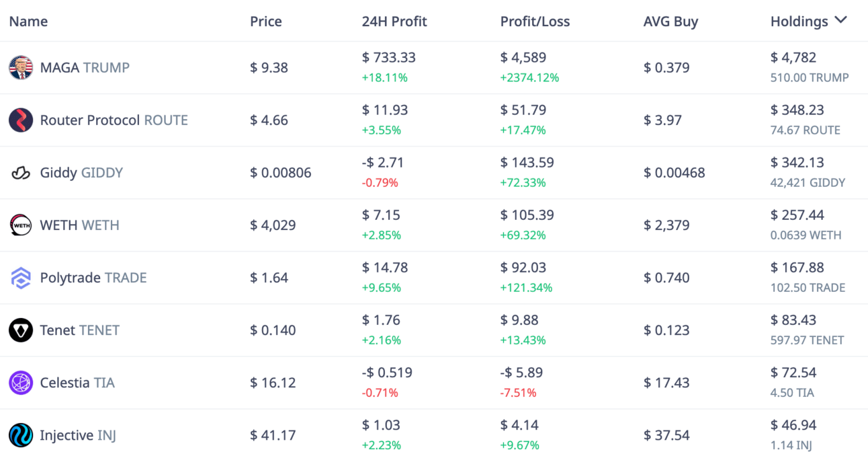
Task: Open the Celestia TIA name link
Action: click(x=77, y=383)
